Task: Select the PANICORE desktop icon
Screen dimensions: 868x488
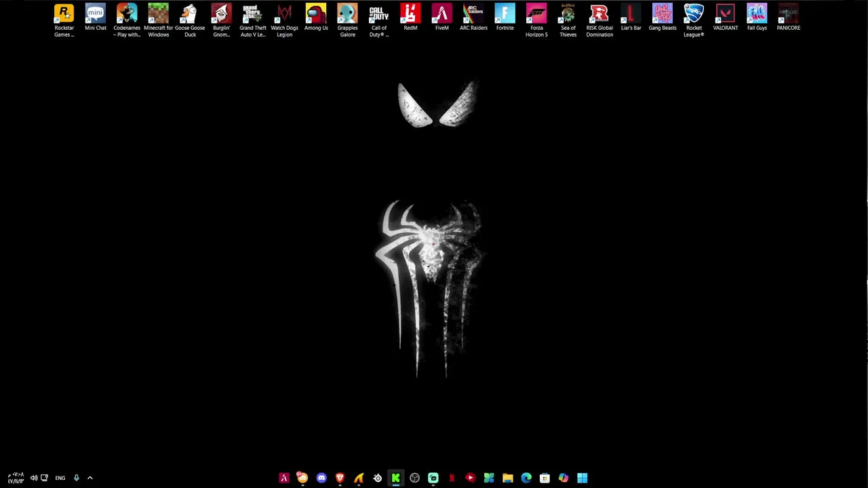Action: (789, 18)
